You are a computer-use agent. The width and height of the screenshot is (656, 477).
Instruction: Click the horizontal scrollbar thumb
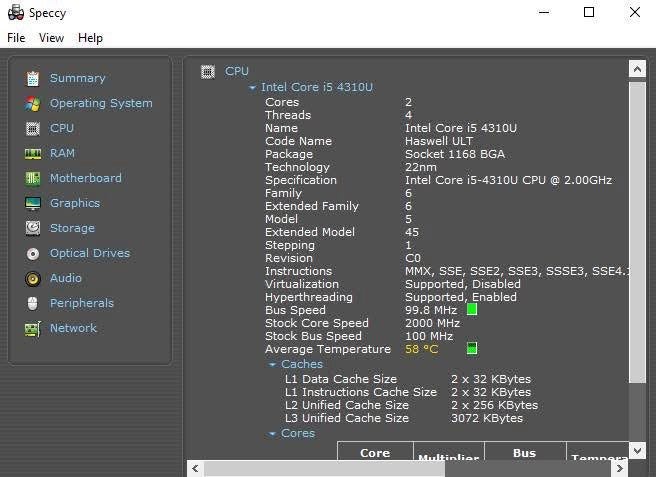pos(324,469)
